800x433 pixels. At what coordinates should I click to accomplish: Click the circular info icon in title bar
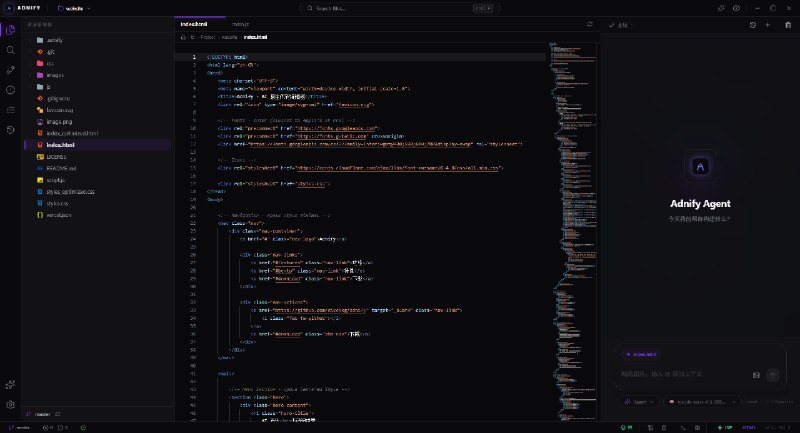coord(736,8)
